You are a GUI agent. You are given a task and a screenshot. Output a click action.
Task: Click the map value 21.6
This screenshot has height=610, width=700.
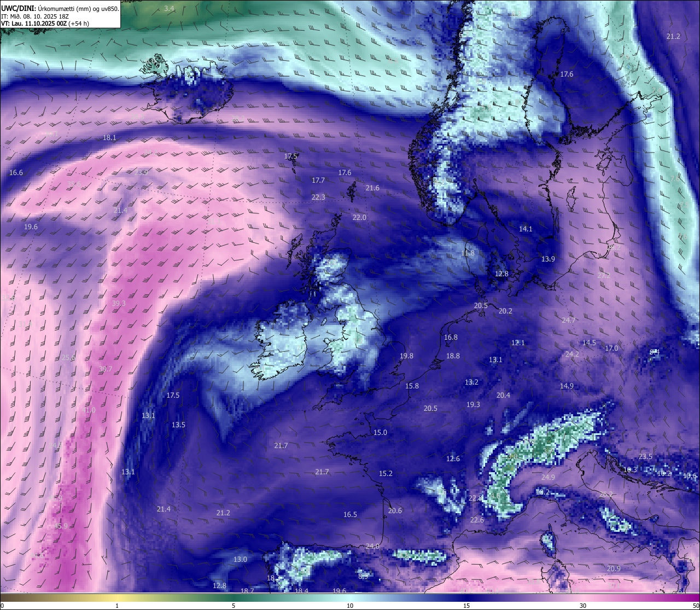[372, 188]
